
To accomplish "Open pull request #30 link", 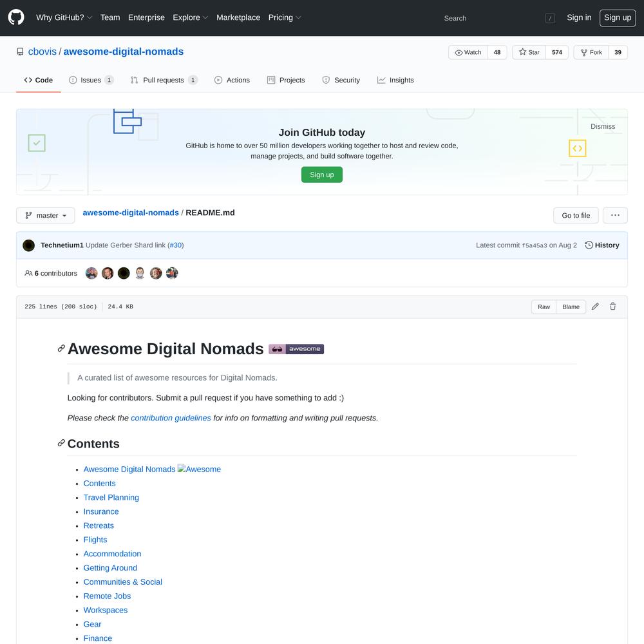I will [176, 245].
